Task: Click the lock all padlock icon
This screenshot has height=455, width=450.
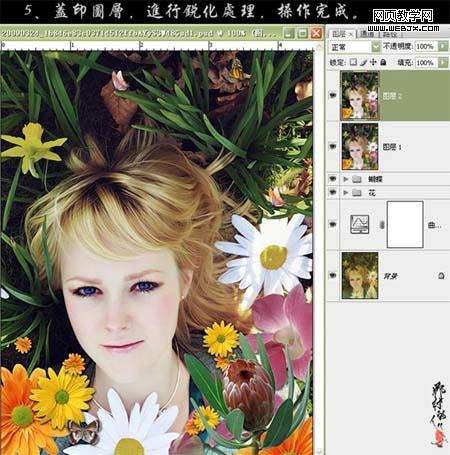Action: [383, 62]
